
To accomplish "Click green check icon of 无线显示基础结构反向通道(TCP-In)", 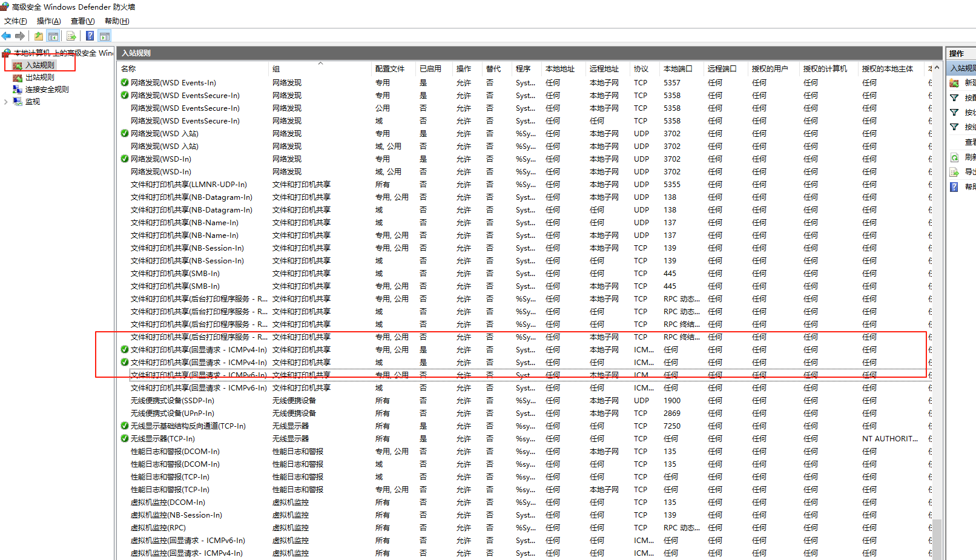I will coord(125,426).
